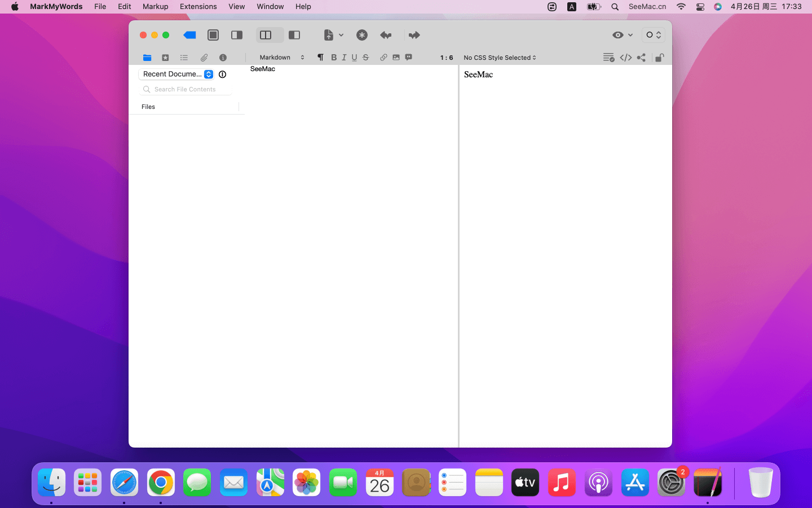The image size is (812, 508).
Task: Toggle the left sidebar panel layout button
Action: (x=294, y=35)
